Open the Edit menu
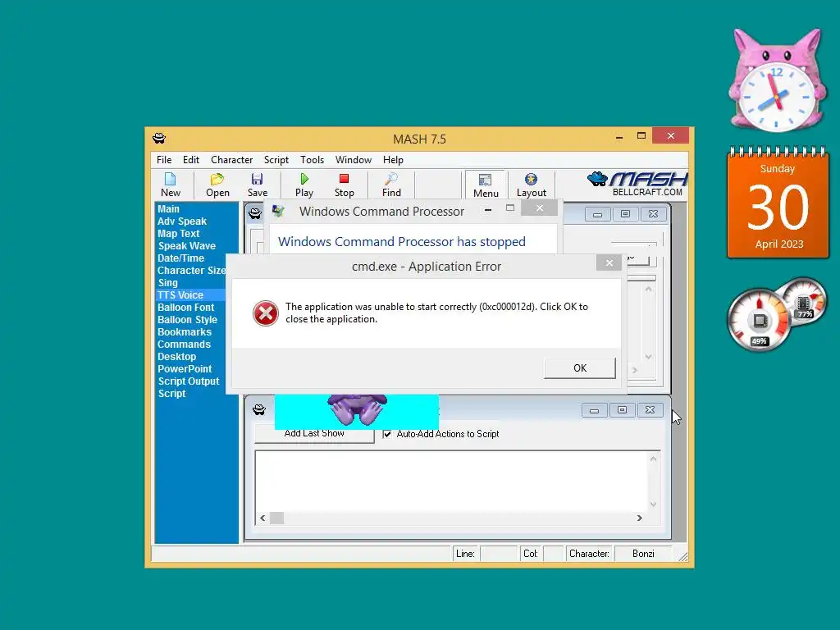The width and height of the screenshot is (840, 630). click(x=190, y=160)
